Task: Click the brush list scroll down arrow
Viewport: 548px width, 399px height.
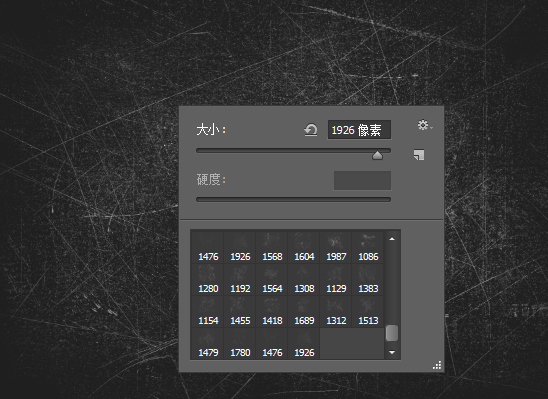Action: (x=392, y=352)
